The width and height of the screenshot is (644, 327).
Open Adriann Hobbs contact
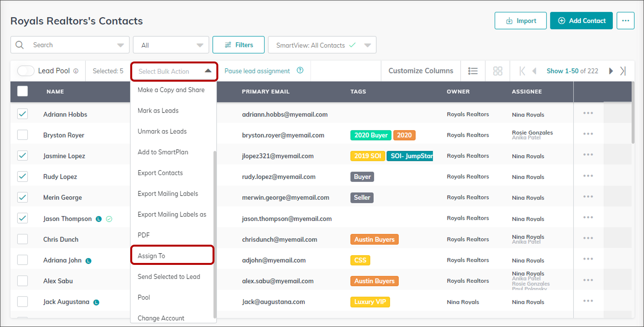[x=65, y=114]
